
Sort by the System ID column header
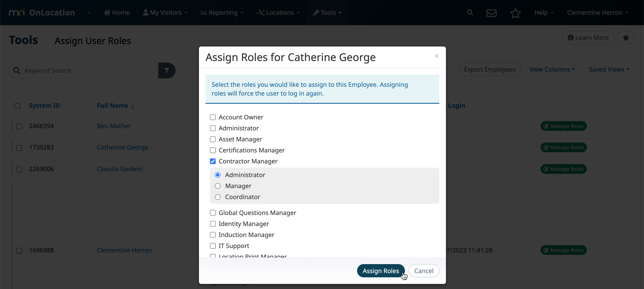45,106
